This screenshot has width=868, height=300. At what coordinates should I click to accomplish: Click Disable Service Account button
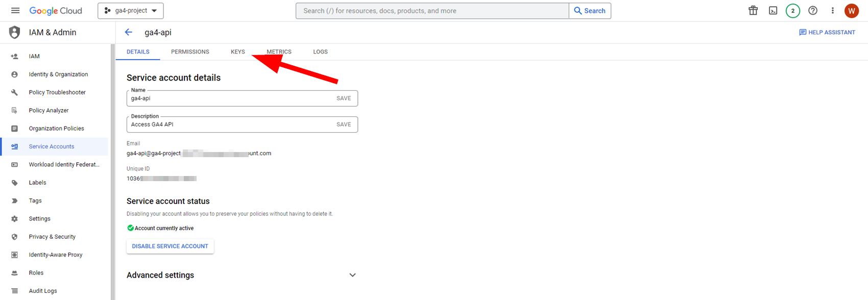[x=170, y=246]
